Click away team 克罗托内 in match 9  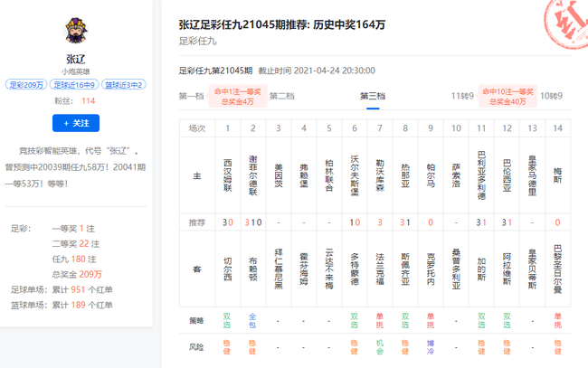431,269
